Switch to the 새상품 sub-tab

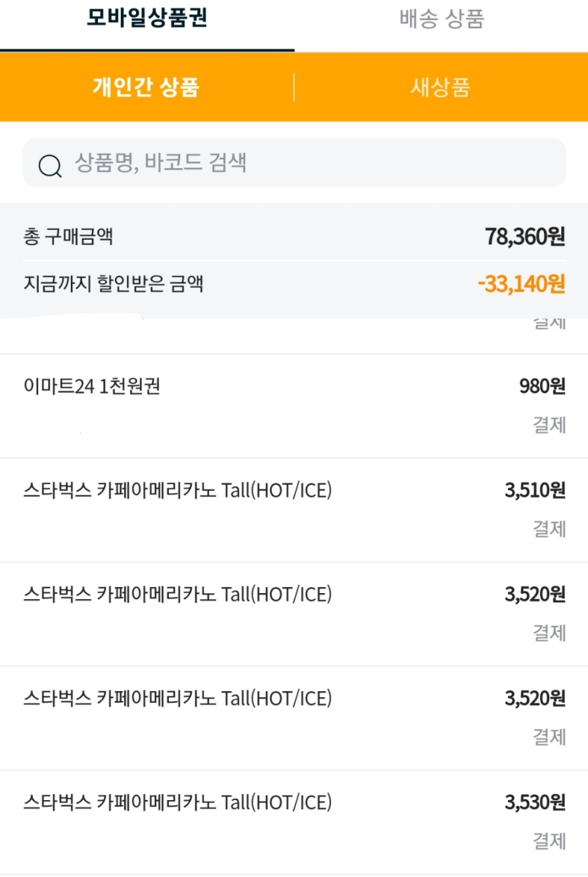click(x=440, y=88)
